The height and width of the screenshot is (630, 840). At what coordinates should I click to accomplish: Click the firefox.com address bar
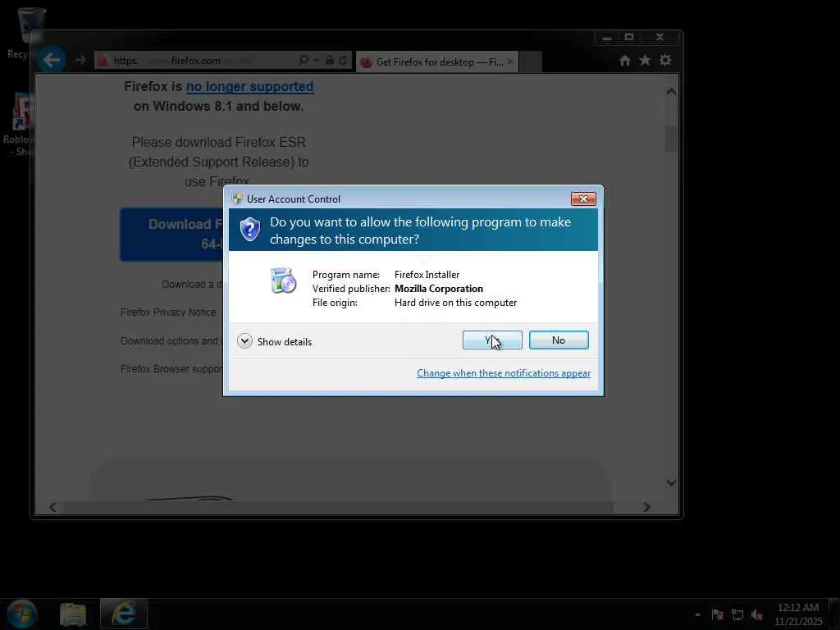(x=195, y=61)
